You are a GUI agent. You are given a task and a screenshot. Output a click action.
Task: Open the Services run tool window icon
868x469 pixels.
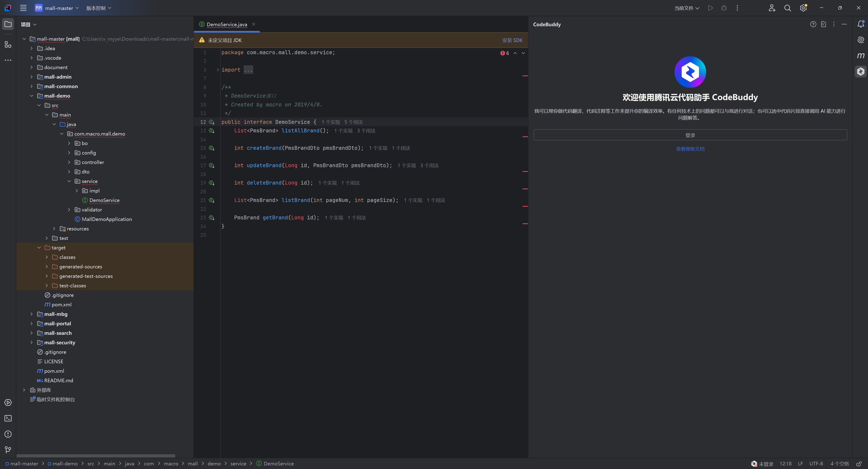tap(8, 403)
